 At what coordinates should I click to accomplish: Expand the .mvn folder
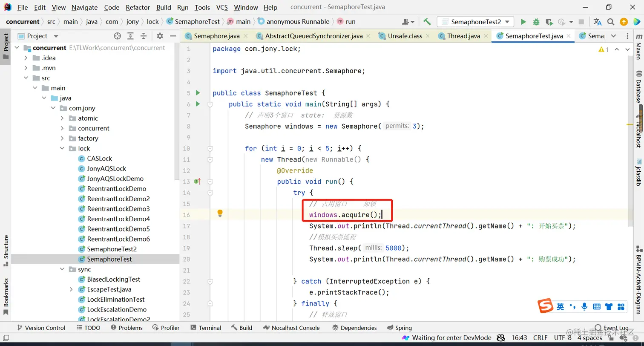point(26,68)
